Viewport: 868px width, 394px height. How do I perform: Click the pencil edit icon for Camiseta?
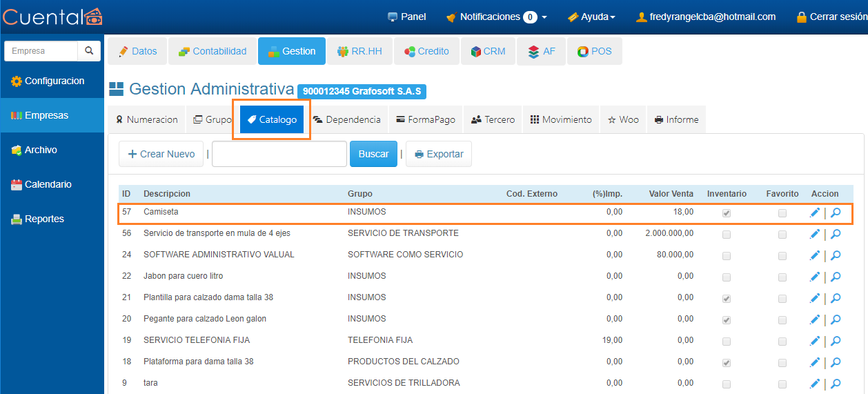(x=815, y=213)
